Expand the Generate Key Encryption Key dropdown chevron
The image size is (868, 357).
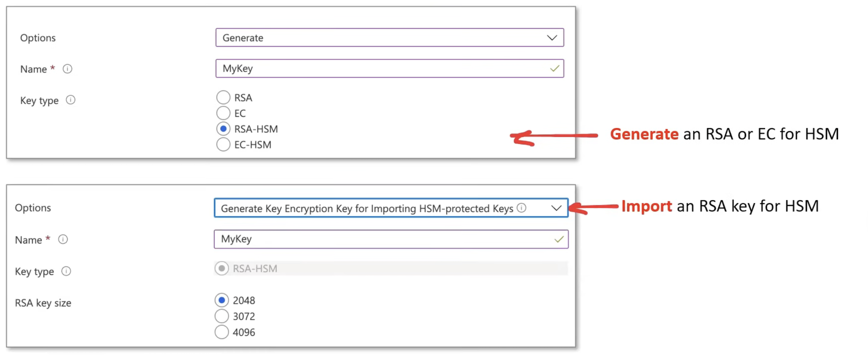click(556, 208)
